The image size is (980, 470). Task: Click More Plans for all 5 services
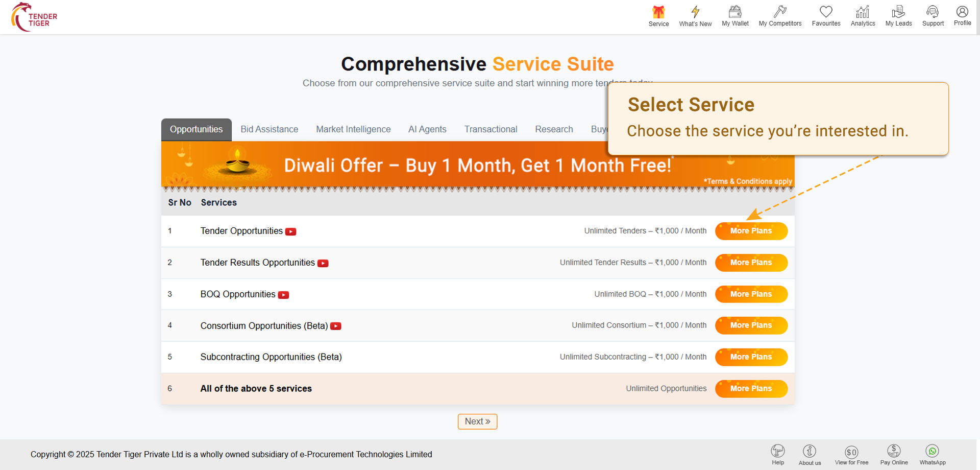point(751,389)
